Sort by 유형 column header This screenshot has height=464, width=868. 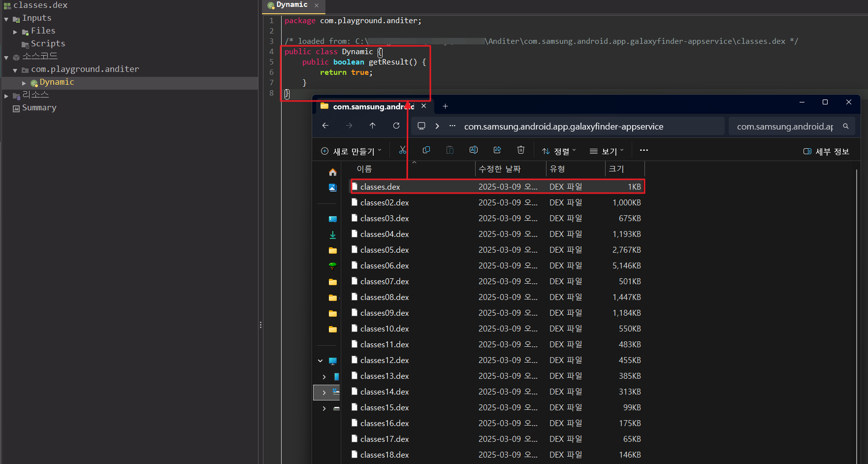[576, 169]
